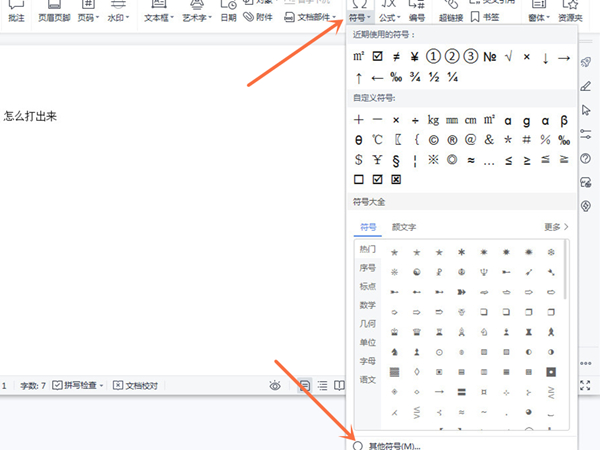Insert the kg unit symbol

(x=433, y=119)
